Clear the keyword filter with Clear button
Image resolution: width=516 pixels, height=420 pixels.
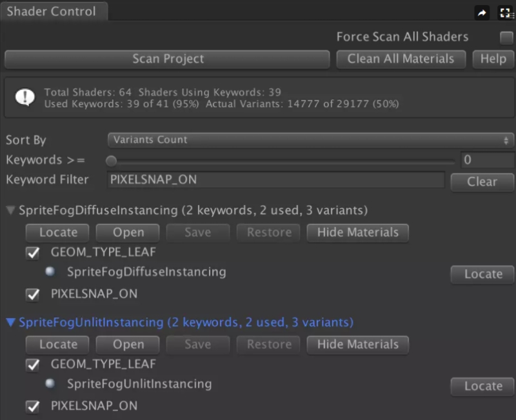point(482,182)
